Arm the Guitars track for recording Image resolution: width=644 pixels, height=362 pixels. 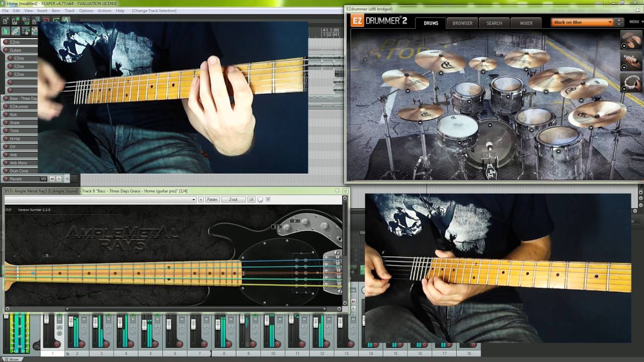(x=6, y=50)
